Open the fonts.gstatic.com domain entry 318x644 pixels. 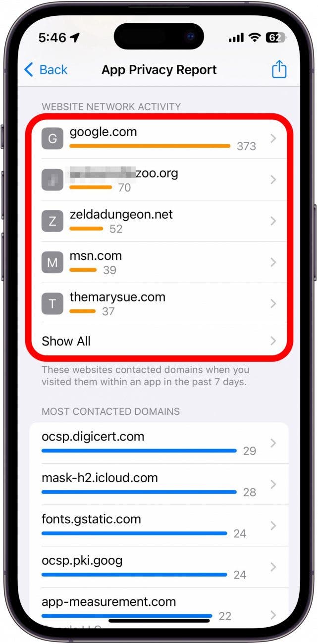pos(159,525)
